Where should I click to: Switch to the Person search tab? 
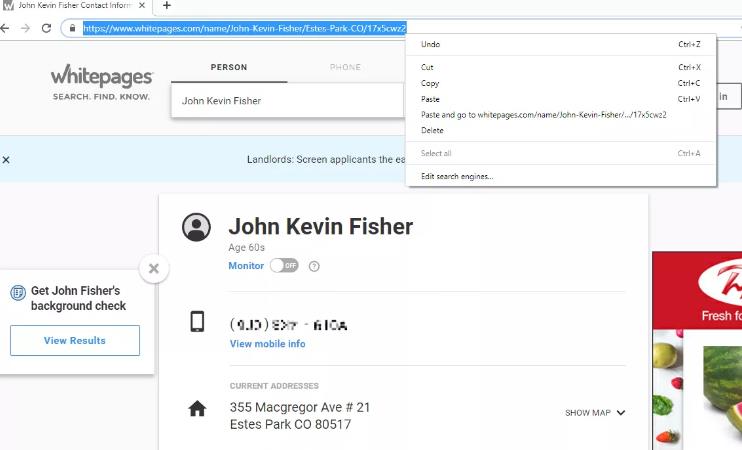click(x=228, y=68)
